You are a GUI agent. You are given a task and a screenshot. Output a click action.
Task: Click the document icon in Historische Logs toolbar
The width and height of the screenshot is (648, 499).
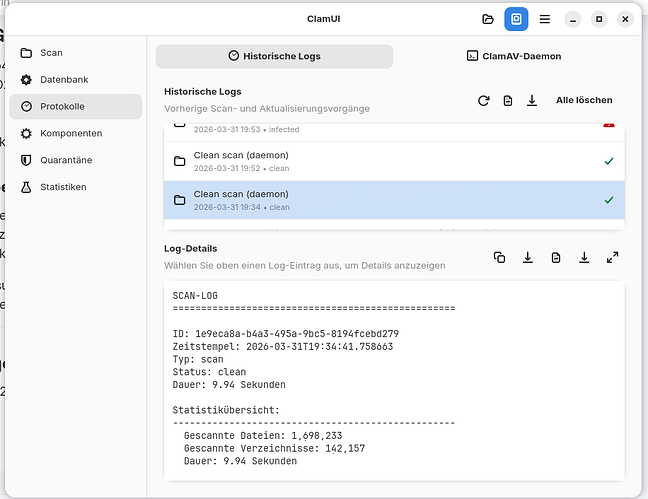[508, 101]
